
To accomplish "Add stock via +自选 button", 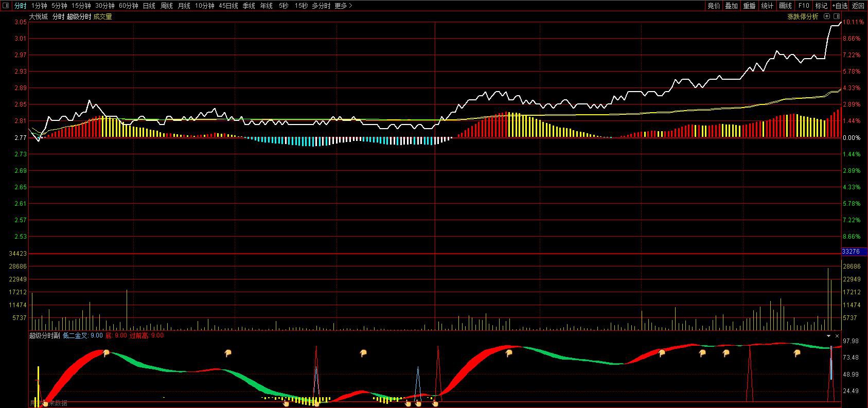I will [840, 6].
